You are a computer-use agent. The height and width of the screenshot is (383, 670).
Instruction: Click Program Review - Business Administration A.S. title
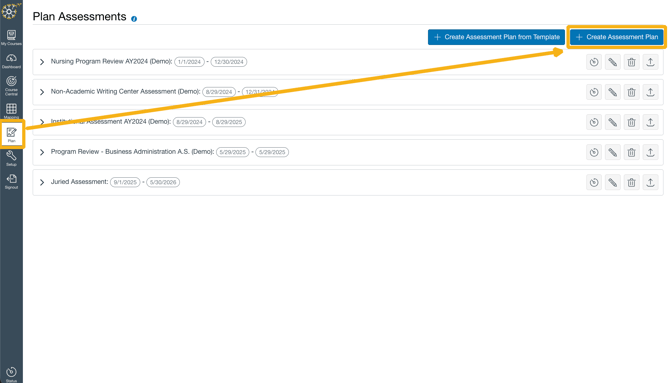point(132,152)
